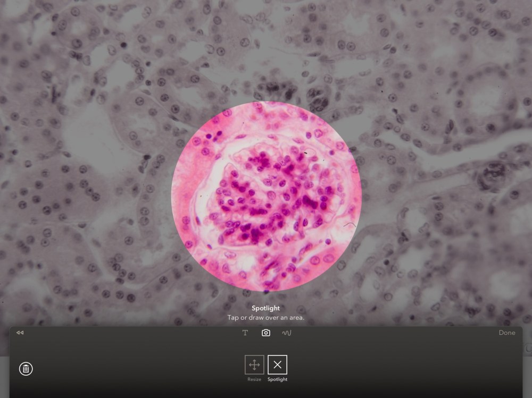
Task: Tap the dimmed tissue above the spotlight circle
Action: click(x=267, y=51)
